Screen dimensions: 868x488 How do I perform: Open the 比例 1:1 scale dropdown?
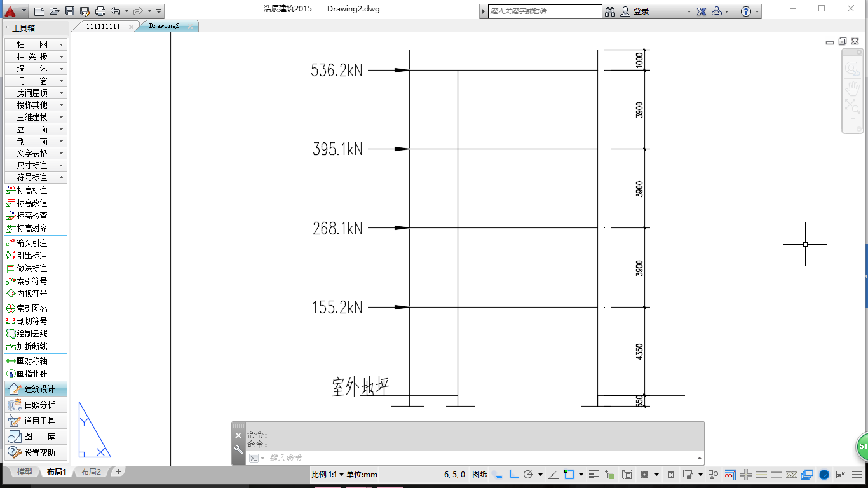point(327,474)
